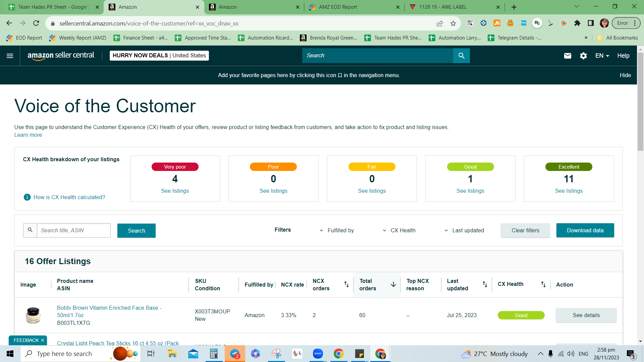The height and width of the screenshot is (362, 644).
Task: Sort the table by Last updated
Action: pos(485,285)
